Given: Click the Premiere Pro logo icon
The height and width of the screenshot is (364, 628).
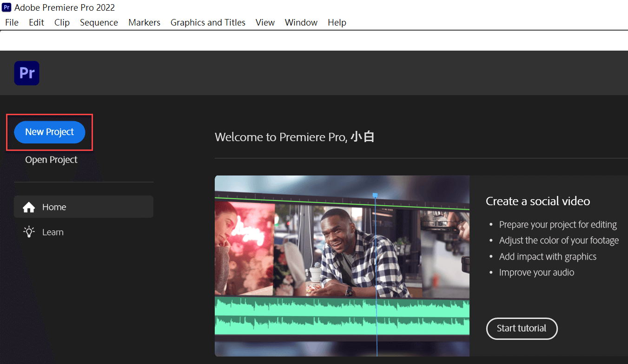Looking at the screenshot, I should click(26, 73).
